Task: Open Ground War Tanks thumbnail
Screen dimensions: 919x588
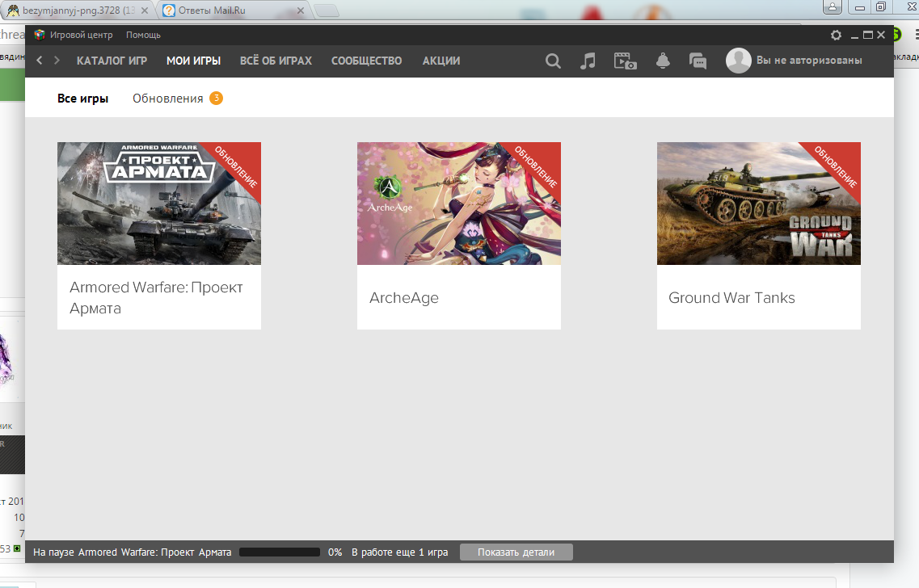Action: pyautogui.click(x=758, y=204)
